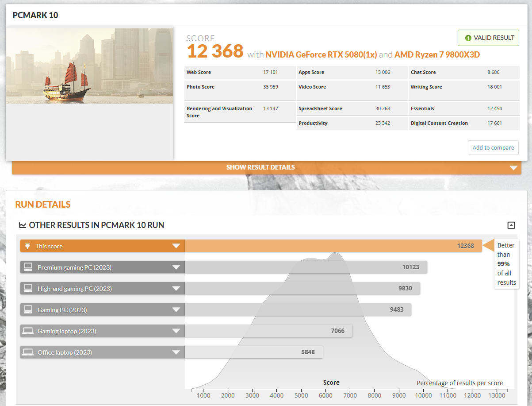Image resolution: width=532 pixels, height=406 pixels.
Task: Click the Run Details heading
Action: tap(43, 205)
